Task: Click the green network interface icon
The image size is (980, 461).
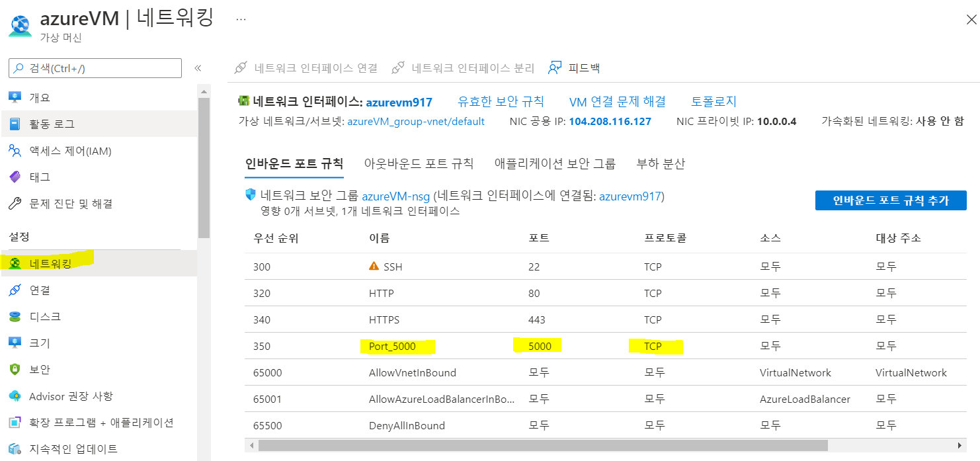Action: coord(243,101)
